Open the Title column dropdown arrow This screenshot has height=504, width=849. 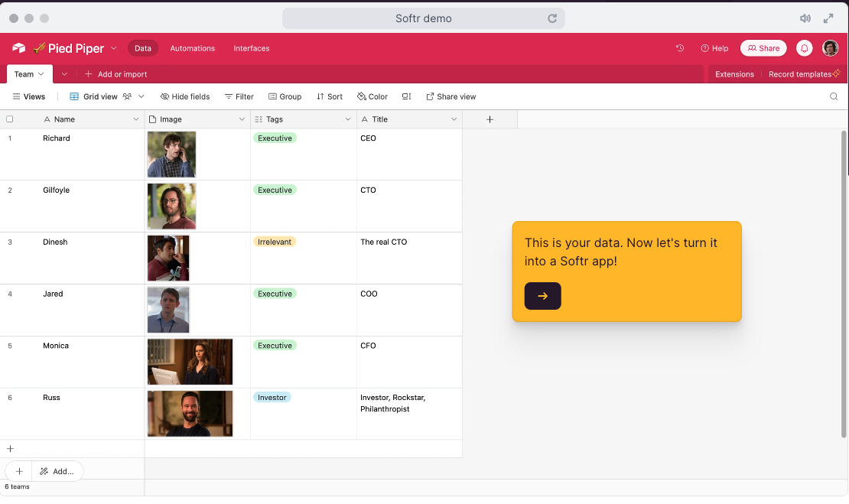click(454, 119)
